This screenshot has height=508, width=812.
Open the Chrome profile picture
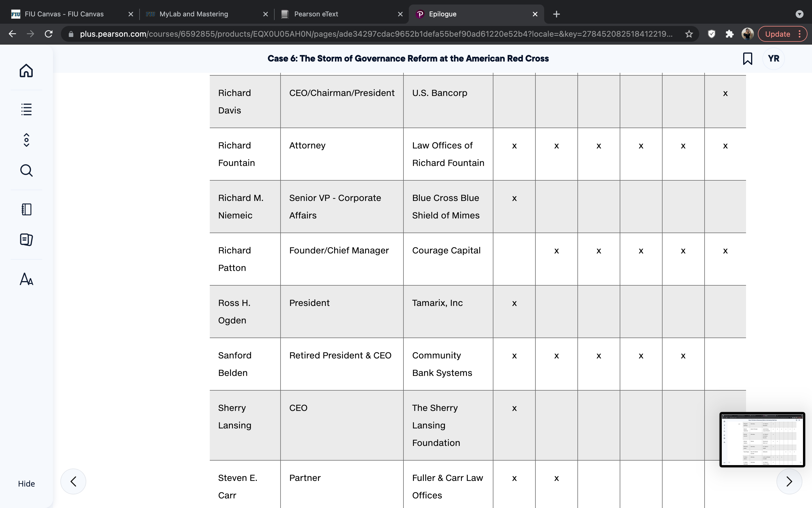tap(748, 34)
